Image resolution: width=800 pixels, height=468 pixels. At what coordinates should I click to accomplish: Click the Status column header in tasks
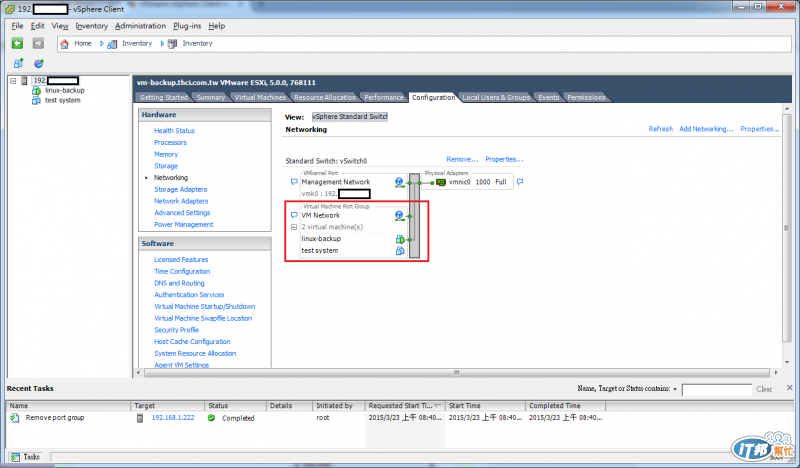tap(236, 406)
